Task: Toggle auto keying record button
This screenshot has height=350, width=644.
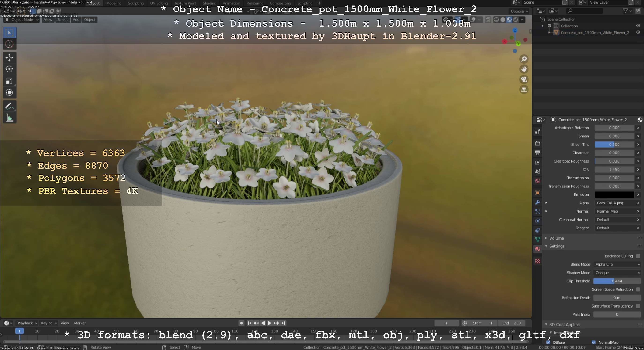Action: (x=241, y=323)
